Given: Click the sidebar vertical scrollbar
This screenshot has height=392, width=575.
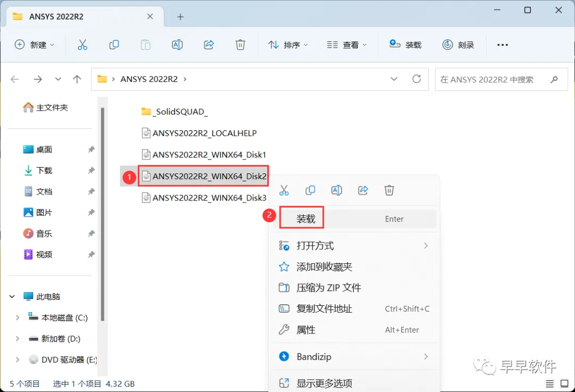Looking at the screenshot, I should point(102,214).
